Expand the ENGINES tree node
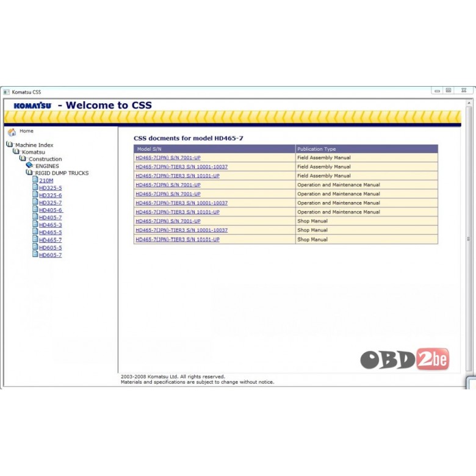This screenshot has height=476, width=476. [47, 166]
